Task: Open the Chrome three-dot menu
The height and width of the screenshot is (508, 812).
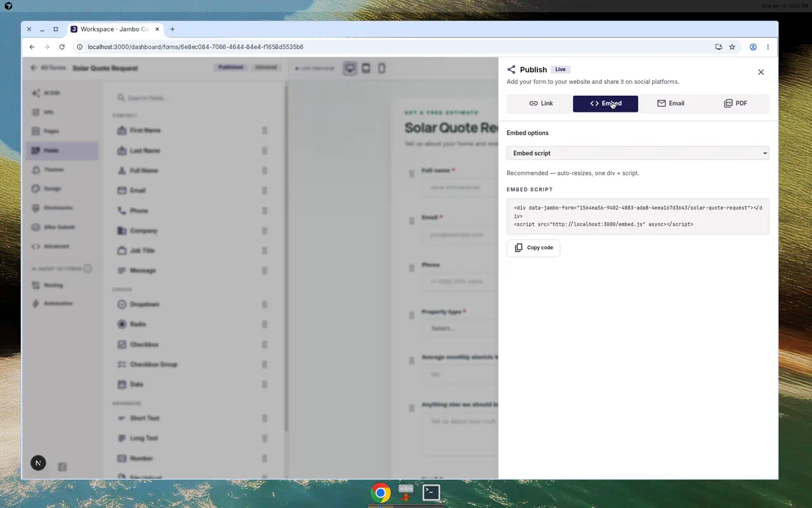Action: tap(768, 47)
